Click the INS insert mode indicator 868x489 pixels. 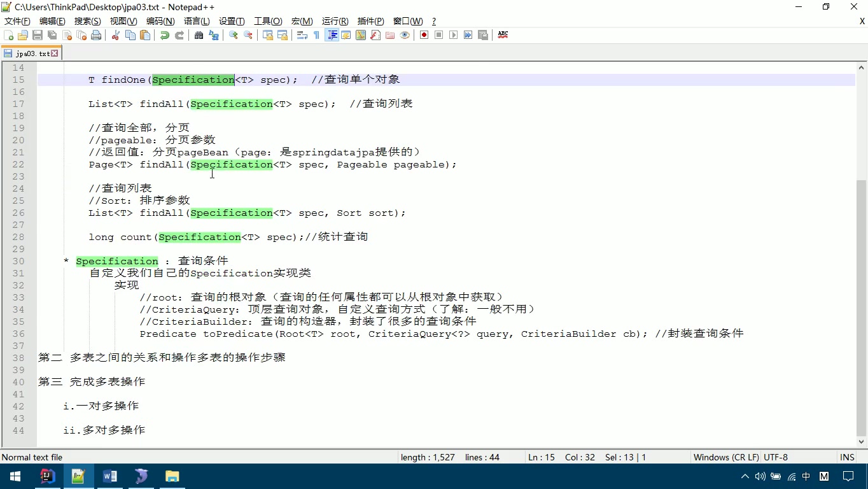click(847, 457)
